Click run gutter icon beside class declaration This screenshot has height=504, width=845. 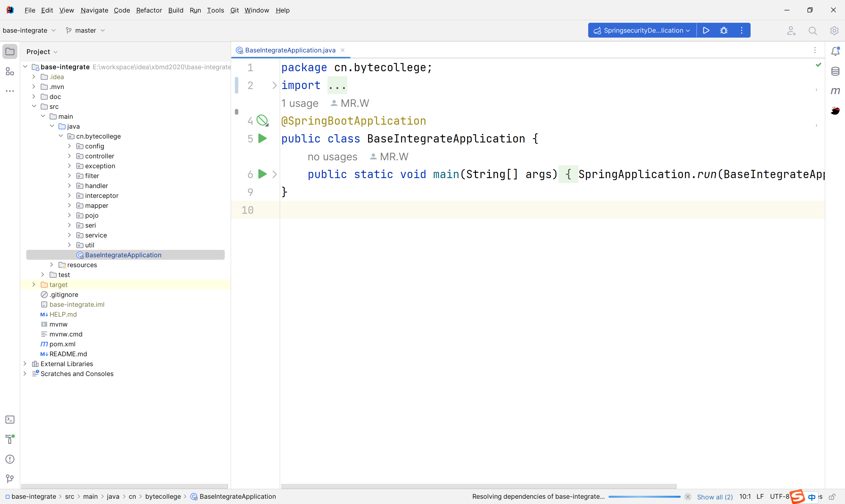(x=262, y=139)
